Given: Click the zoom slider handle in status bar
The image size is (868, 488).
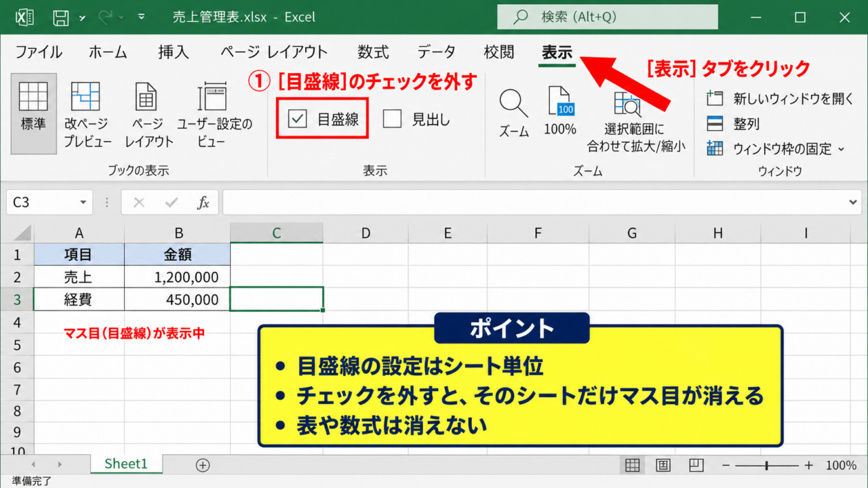Looking at the screenshot, I should coord(767,465).
